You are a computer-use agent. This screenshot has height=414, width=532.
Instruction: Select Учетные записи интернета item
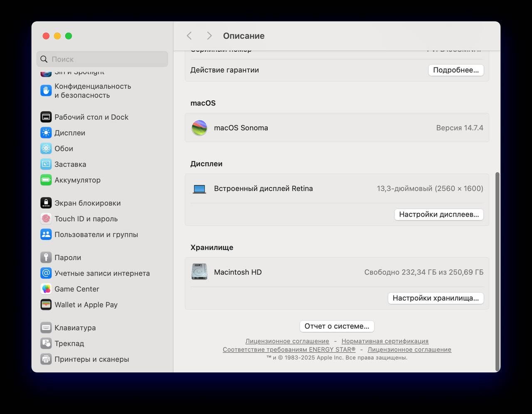(102, 273)
